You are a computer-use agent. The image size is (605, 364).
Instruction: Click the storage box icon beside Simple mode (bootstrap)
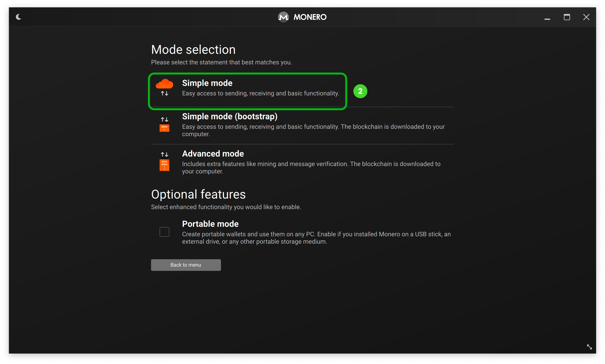[164, 128]
